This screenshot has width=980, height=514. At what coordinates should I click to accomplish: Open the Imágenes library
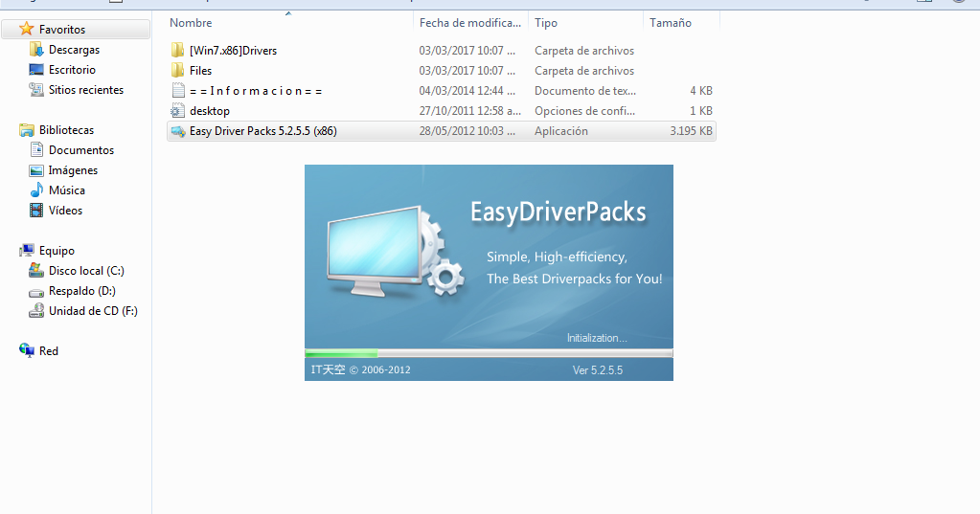73,169
